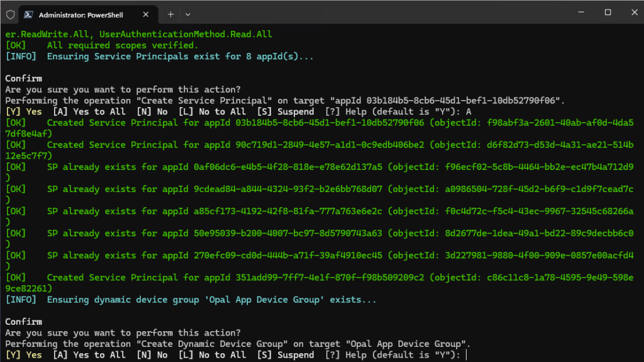
Task: Maximize the terminal window
Action: pyautogui.click(x=608, y=13)
